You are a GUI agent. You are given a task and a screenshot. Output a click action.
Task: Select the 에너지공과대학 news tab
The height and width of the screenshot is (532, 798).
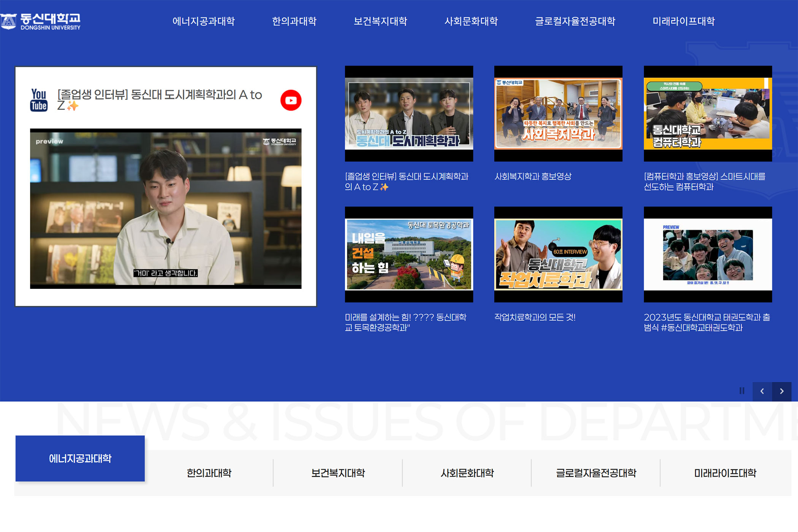coord(80,458)
